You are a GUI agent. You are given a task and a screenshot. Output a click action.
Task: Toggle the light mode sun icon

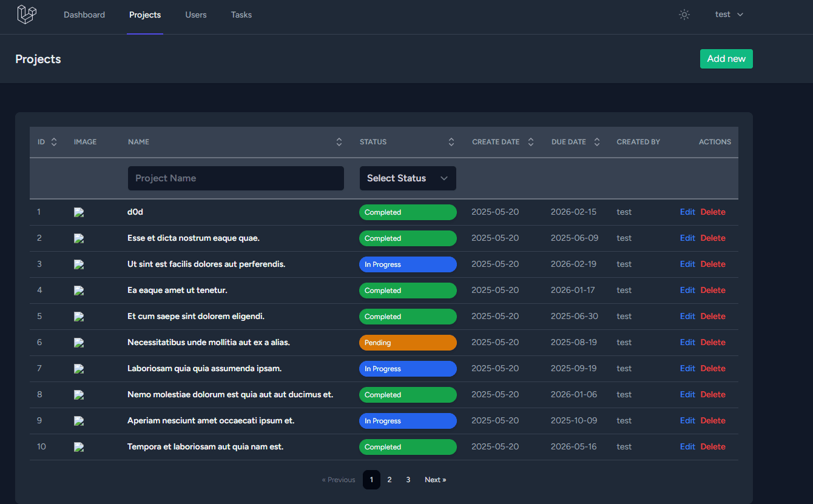(x=684, y=15)
